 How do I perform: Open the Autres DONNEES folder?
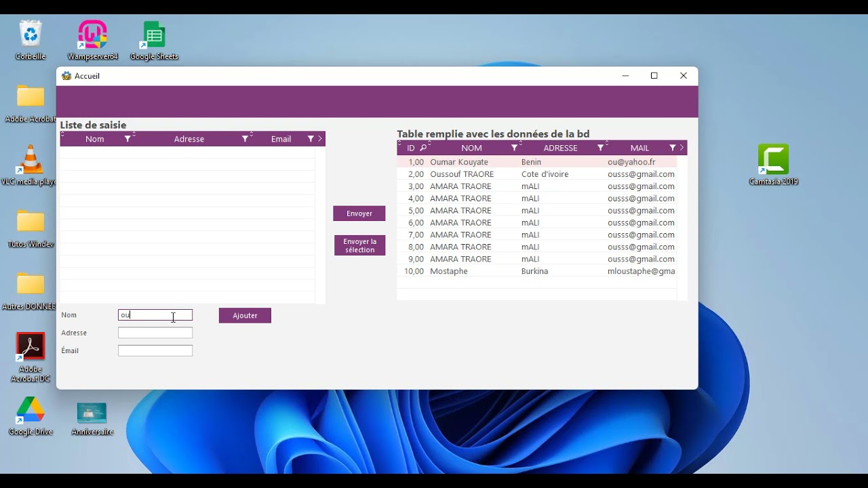coord(31,291)
